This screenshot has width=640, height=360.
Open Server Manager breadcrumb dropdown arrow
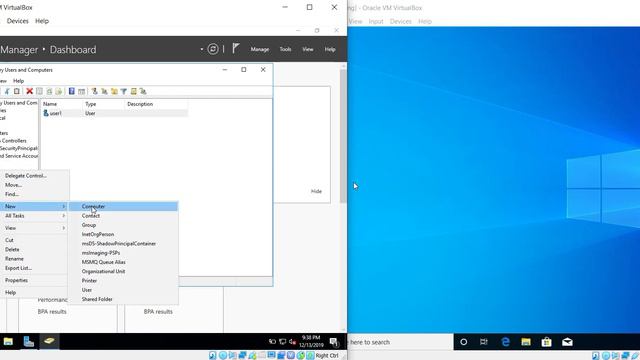pos(202,49)
